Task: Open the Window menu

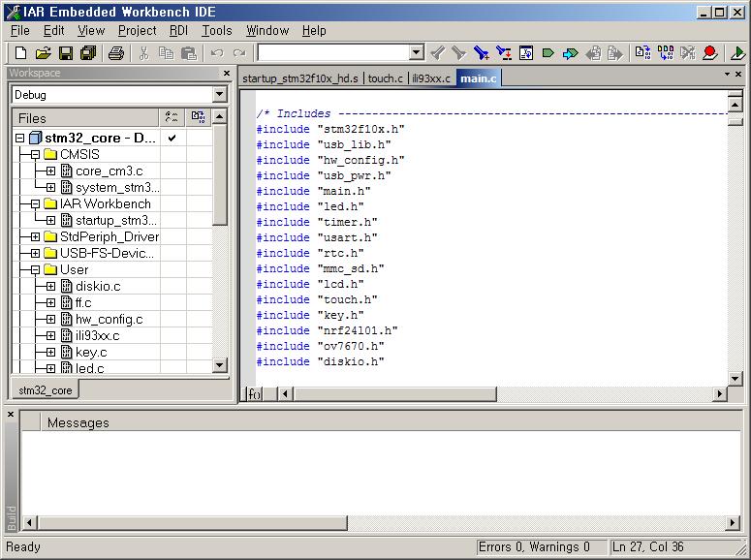Action: point(267,31)
